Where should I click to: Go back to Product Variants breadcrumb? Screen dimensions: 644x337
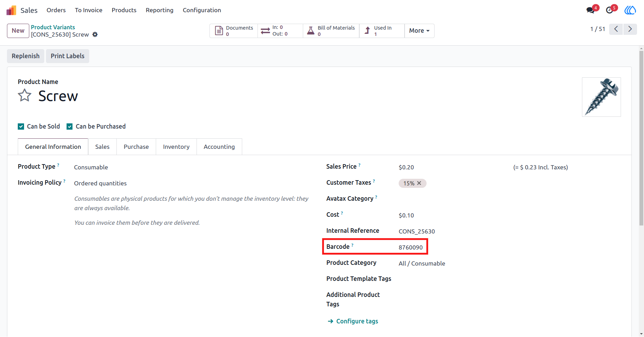pos(53,27)
